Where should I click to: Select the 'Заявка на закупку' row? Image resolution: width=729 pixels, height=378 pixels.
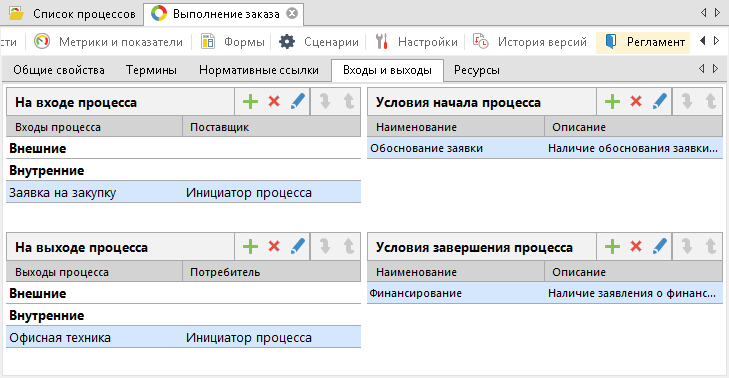tap(183, 192)
